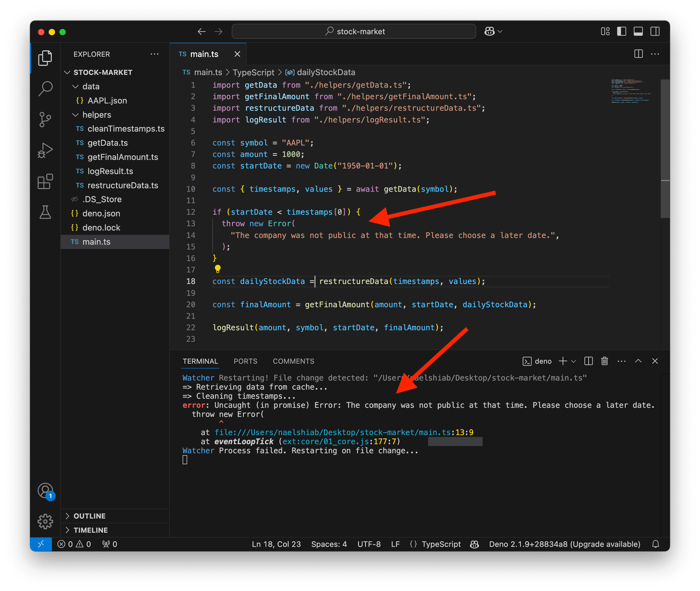This screenshot has height=591, width=700.
Task: Open Explorer Views and More Actions
Action: tap(154, 54)
